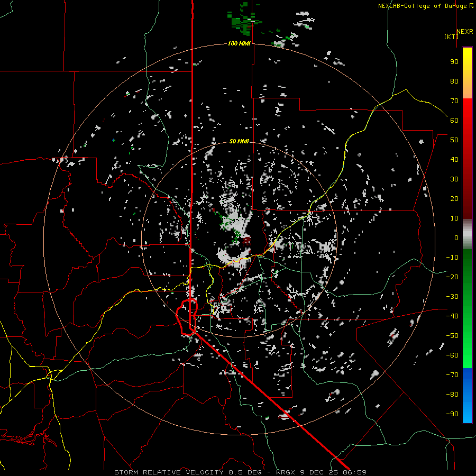Click the "[KT]" units label
Screen dimensions: 476x476
(x=452, y=36)
